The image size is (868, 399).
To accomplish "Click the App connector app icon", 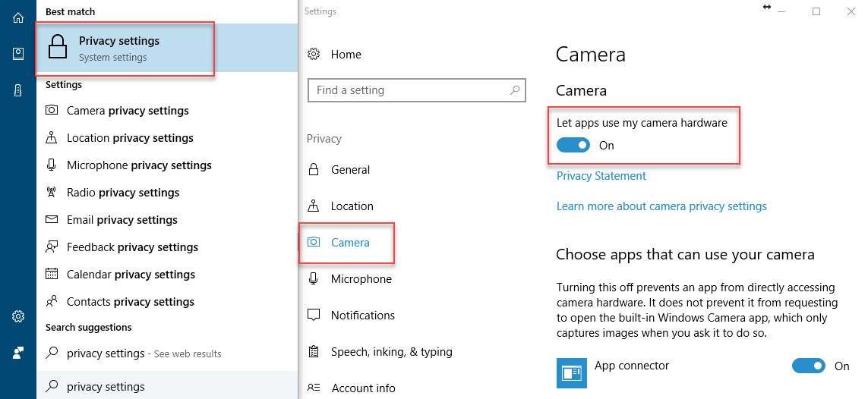I will pyautogui.click(x=571, y=373).
